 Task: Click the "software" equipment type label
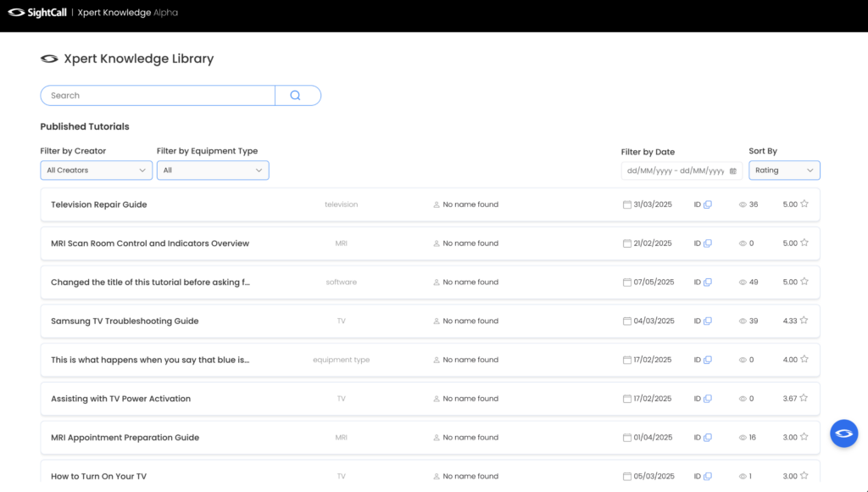tap(341, 282)
